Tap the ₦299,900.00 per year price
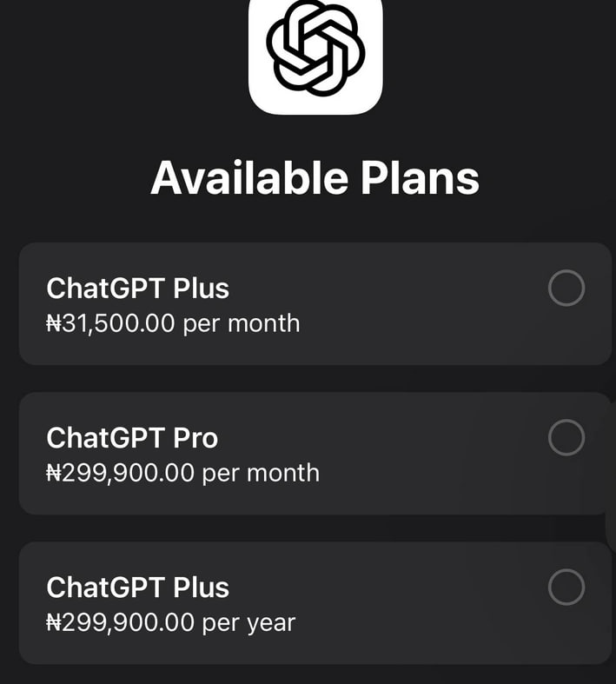 pyautogui.click(x=171, y=622)
